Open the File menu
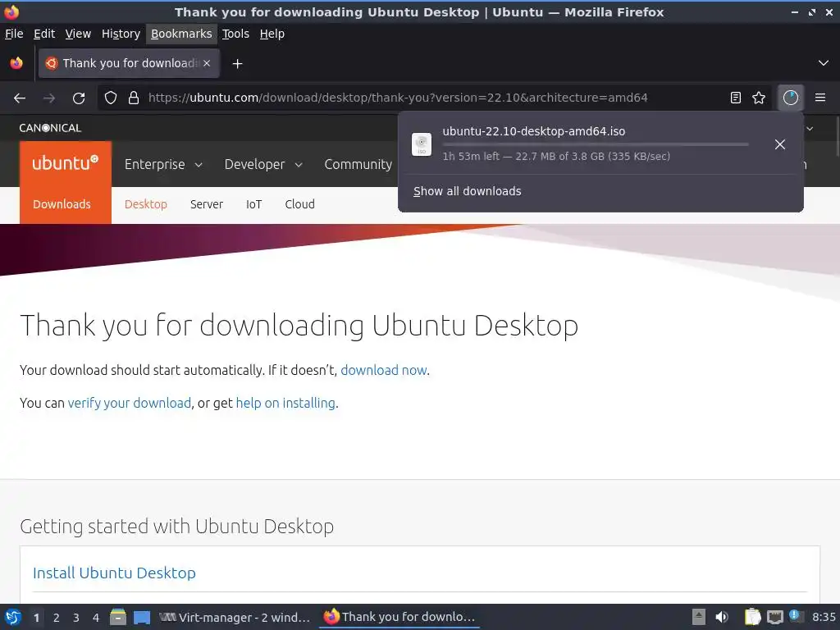Viewport: 840px width, 630px height. pos(14,34)
